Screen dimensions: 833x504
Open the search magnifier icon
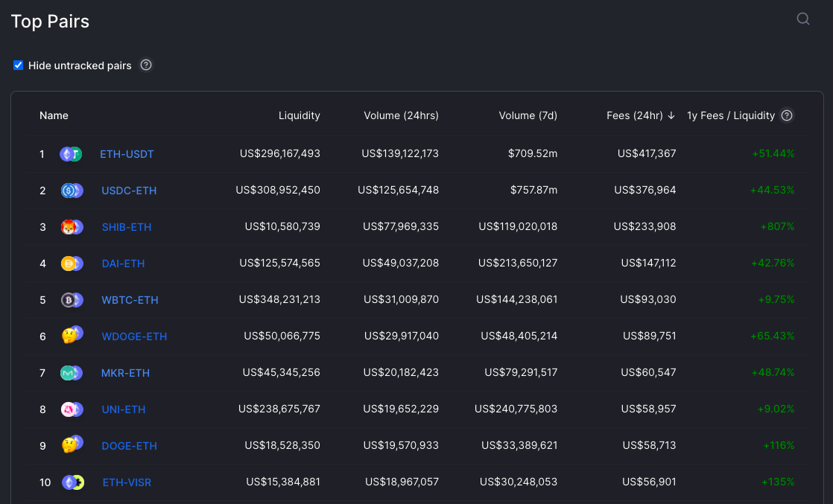point(802,19)
